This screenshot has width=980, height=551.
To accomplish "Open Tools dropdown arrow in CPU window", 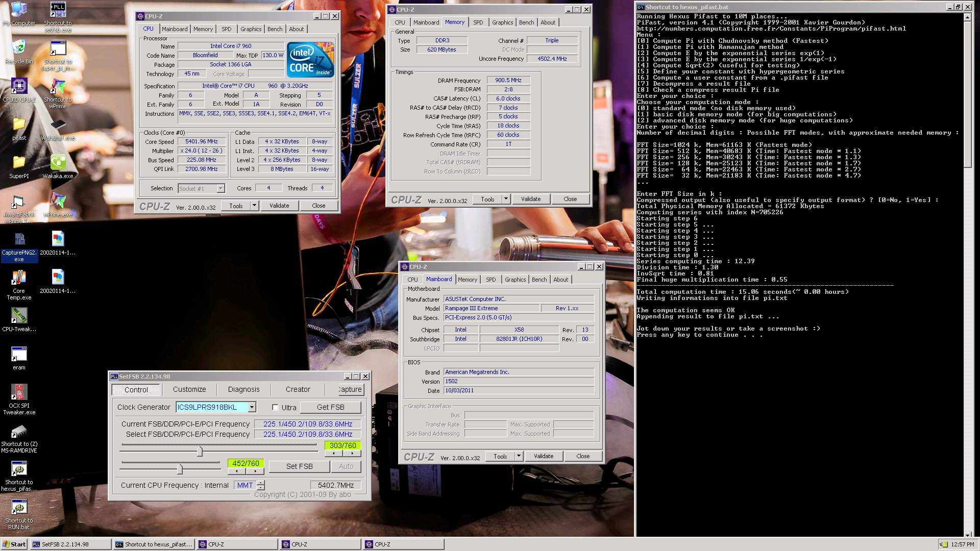I will tap(254, 206).
